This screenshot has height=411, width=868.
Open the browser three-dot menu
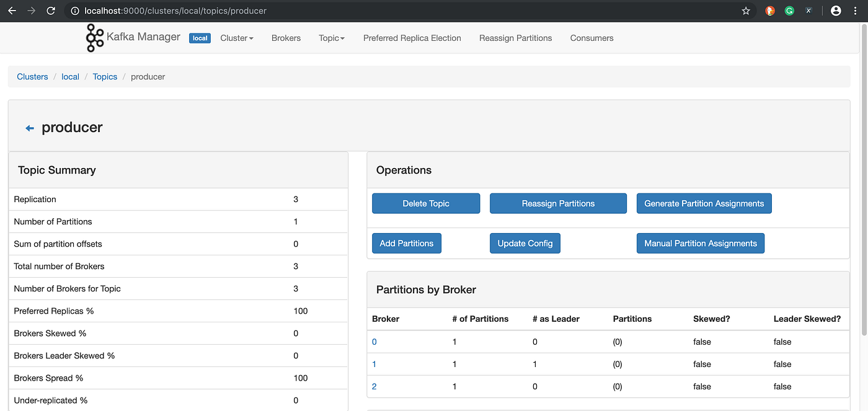point(855,11)
